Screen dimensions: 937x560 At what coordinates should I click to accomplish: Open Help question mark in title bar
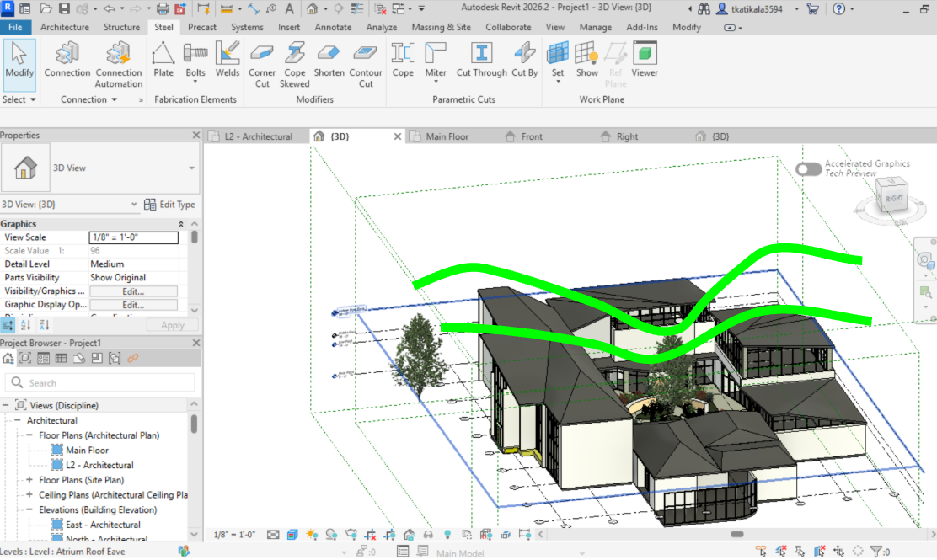click(x=839, y=9)
